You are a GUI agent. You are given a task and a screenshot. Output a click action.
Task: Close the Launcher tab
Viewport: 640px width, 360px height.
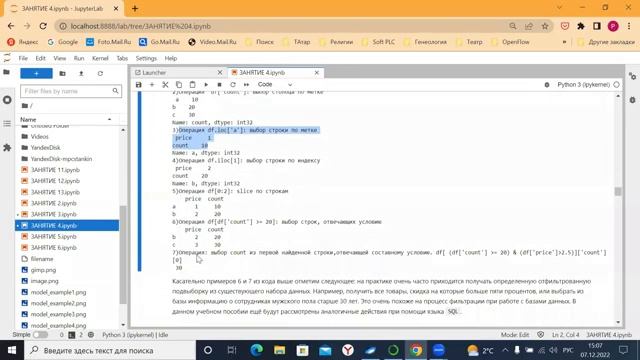(x=220, y=73)
